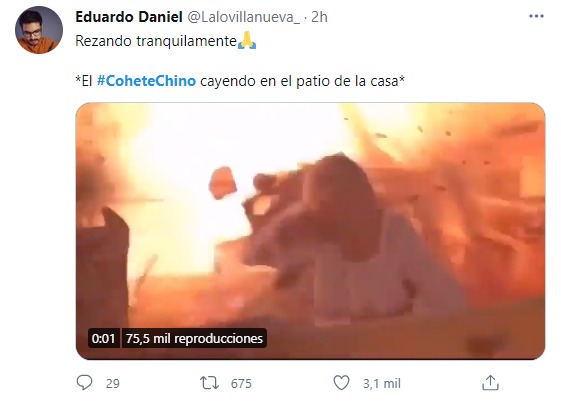Click the praying hands emoji
The width and height of the screenshot is (561, 401).
pyautogui.click(x=247, y=40)
